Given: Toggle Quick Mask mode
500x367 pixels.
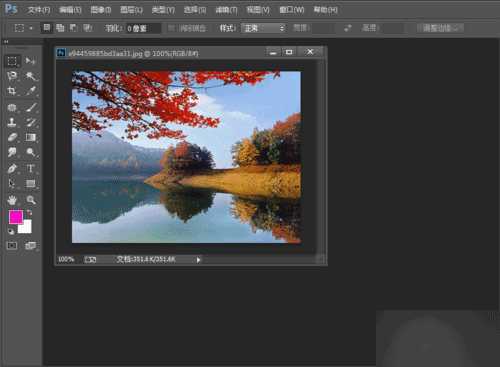Looking at the screenshot, I should pyautogui.click(x=12, y=246).
